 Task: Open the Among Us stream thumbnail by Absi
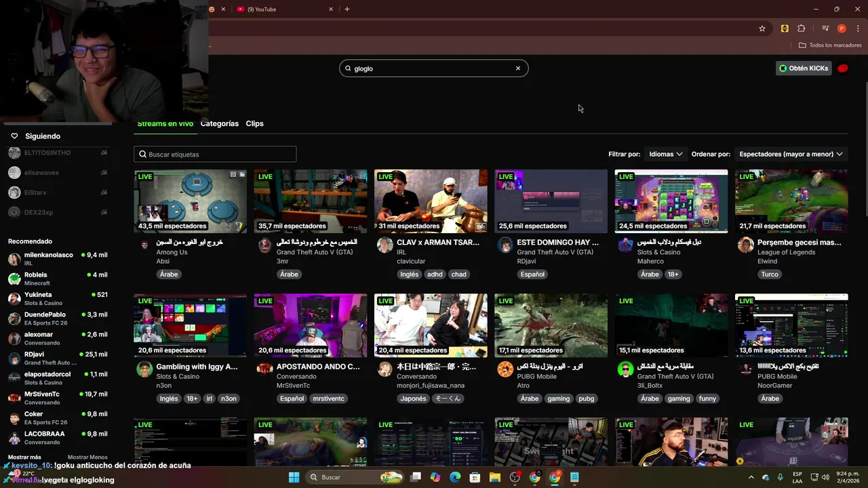pos(191,201)
